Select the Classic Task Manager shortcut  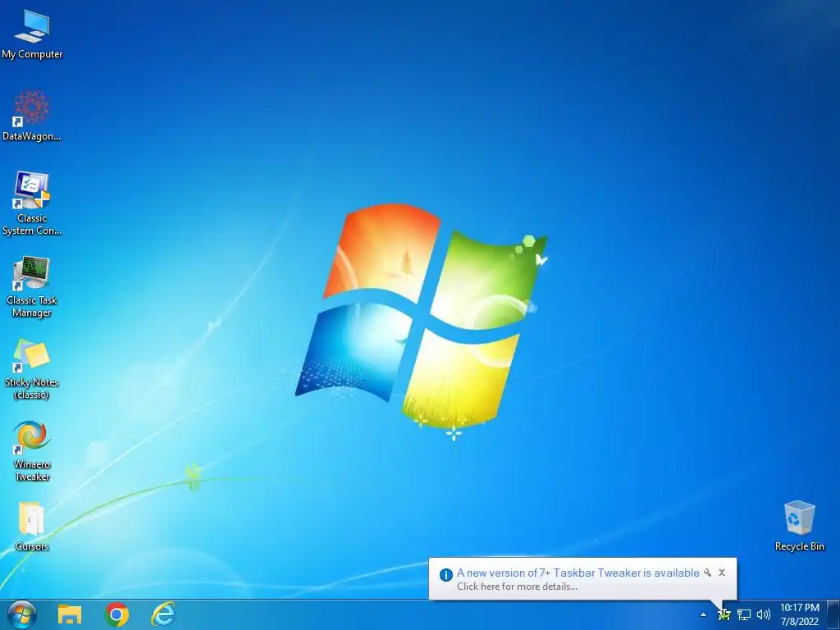coord(32,286)
